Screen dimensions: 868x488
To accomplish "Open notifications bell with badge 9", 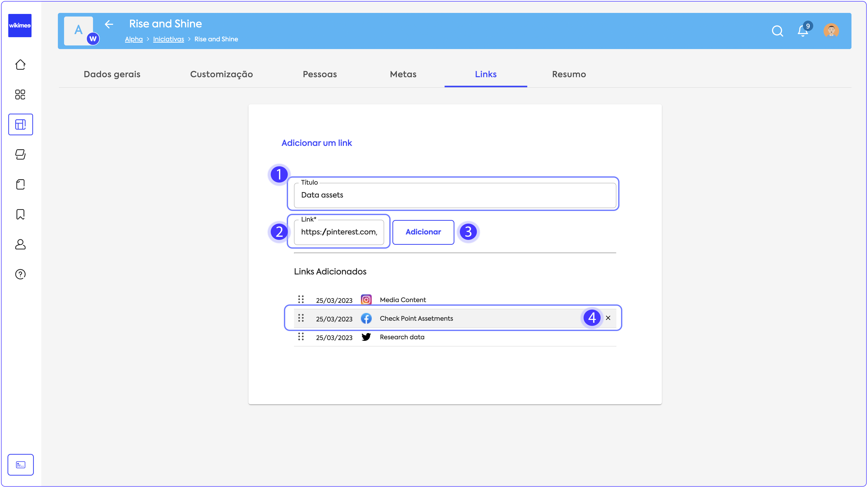I will 803,31.
